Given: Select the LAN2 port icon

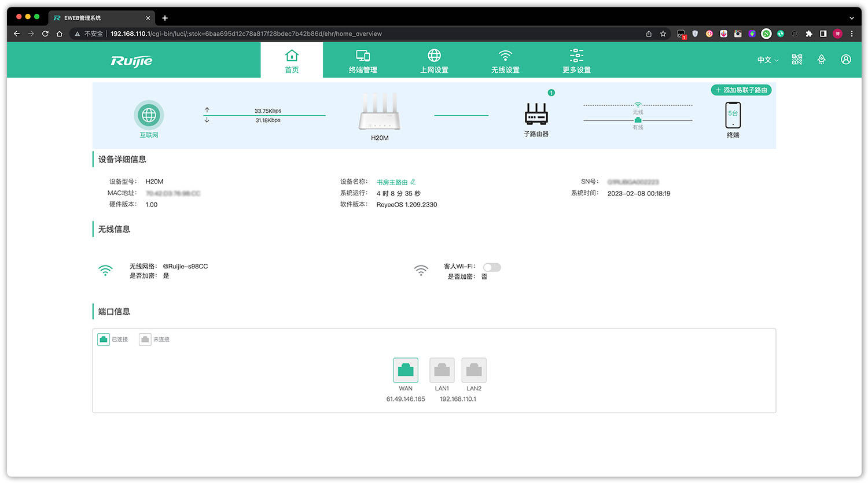Looking at the screenshot, I should pyautogui.click(x=474, y=370).
